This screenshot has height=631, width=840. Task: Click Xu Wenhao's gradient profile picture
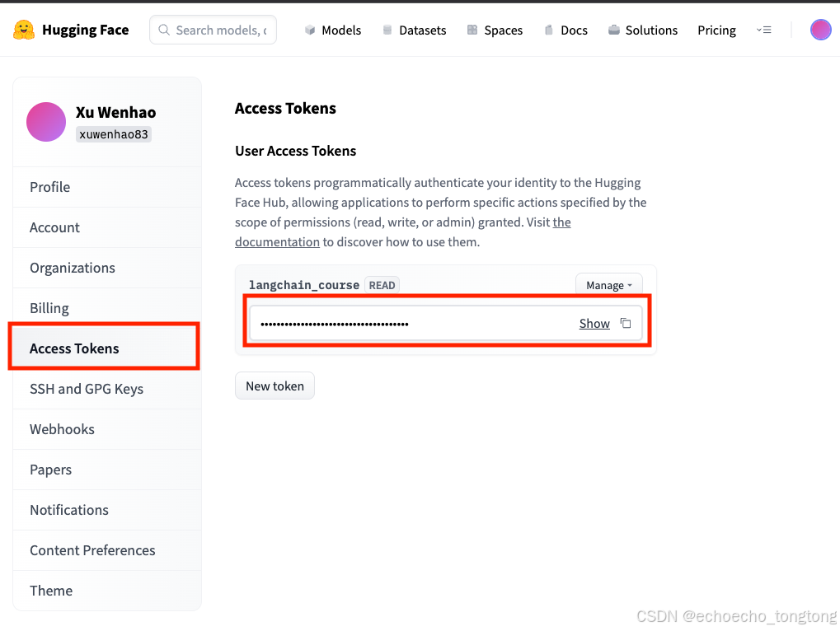coord(46,122)
